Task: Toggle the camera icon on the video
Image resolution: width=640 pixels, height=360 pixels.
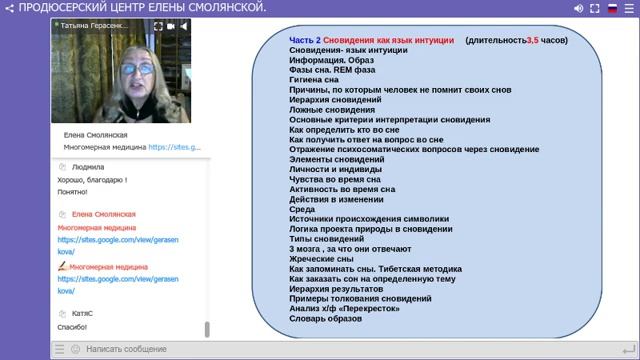Action: tap(171, 26)
